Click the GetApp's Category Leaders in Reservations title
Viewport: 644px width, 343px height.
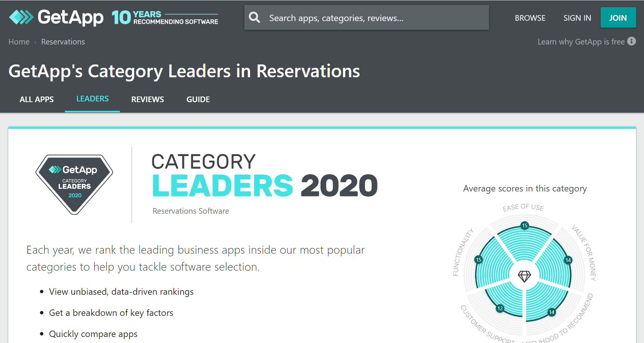click(184, 71)
